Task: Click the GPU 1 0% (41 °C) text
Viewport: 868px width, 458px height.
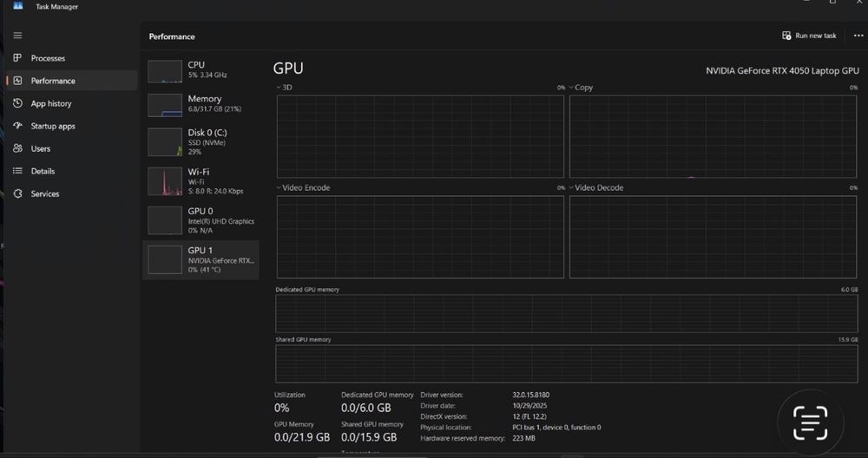Action: [x=204, y=270]
